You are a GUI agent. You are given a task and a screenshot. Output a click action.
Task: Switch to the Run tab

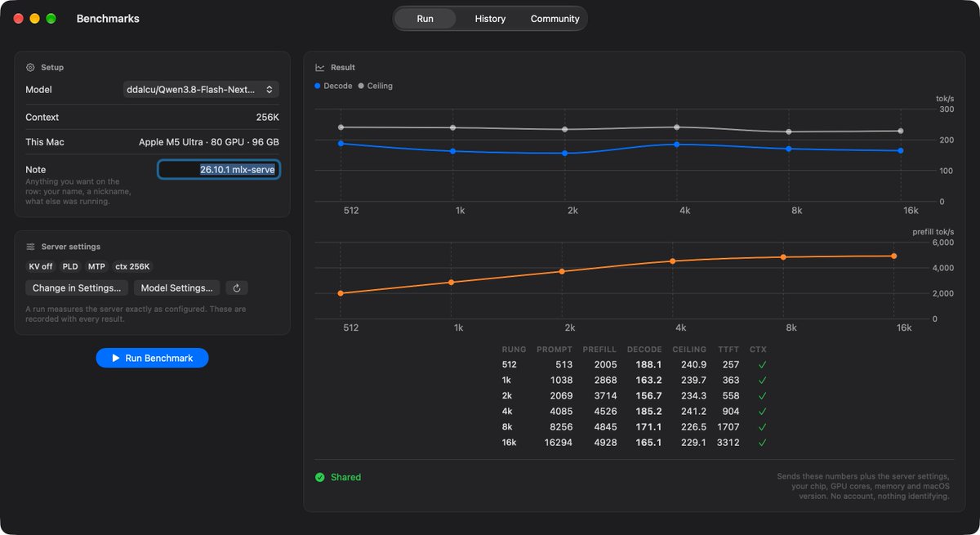425,19
